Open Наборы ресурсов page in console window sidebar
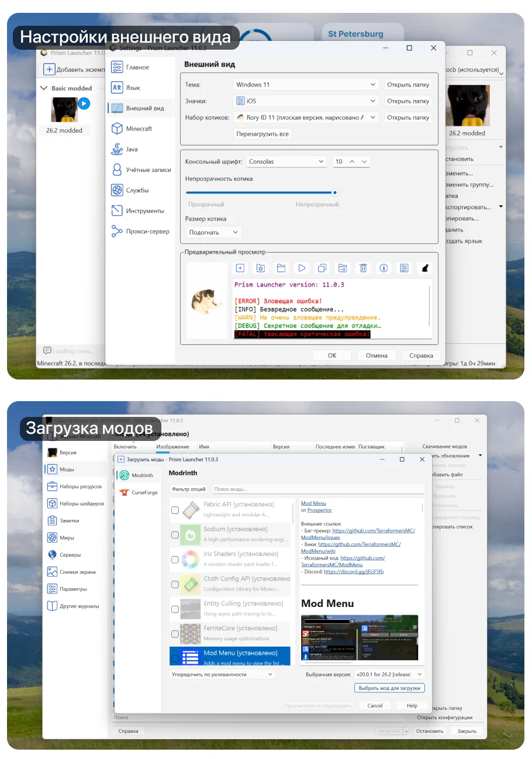The image size is (532, 759). click(x=76, y=487)
